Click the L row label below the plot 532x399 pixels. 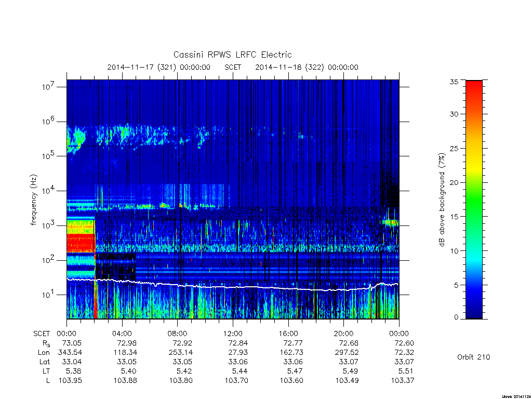coord(48,381)
